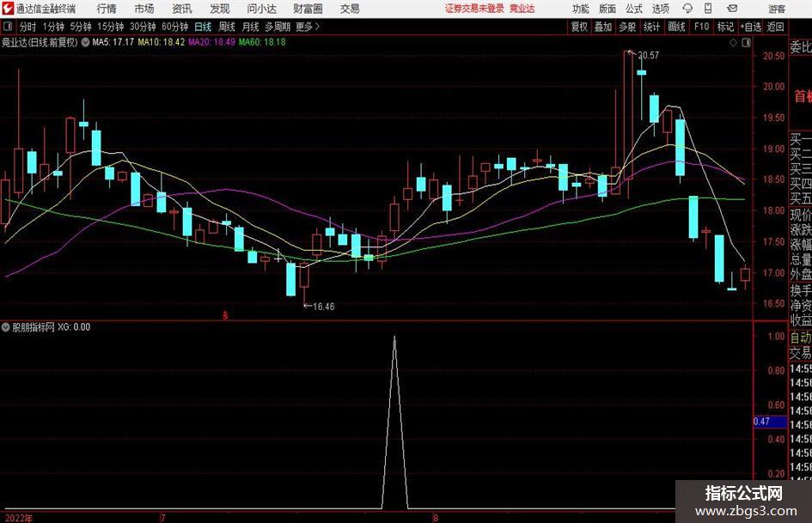Switch to 分时 intraday view

click(x=28, y=27)
